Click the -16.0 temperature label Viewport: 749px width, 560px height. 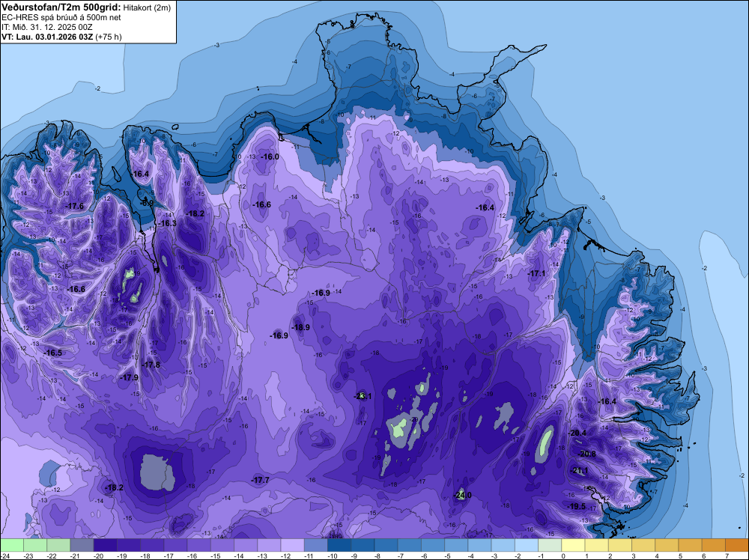(270, 157)
